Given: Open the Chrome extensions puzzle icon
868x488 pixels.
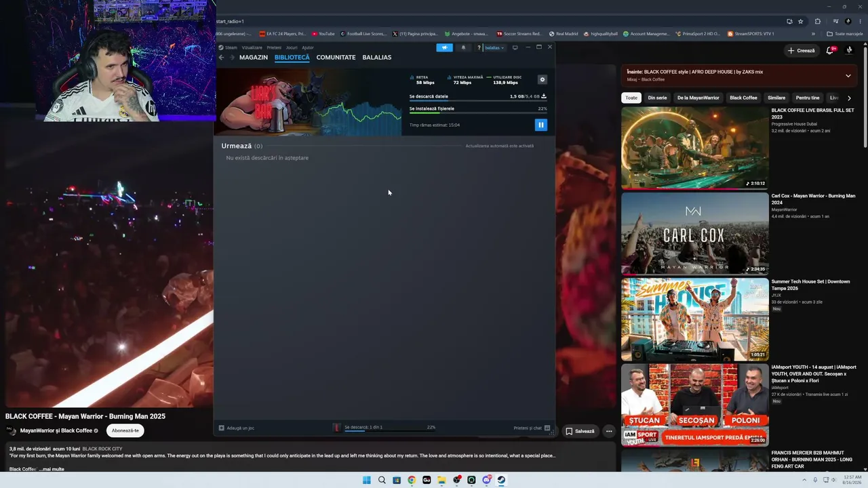Looking at the screenshot, I should click(818, 21).
